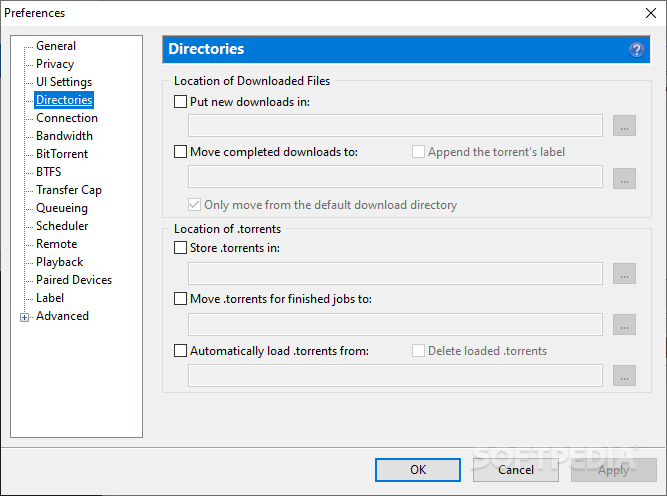Close the Preferences dialog
667x496 pixels.
[x=651, y=13]
